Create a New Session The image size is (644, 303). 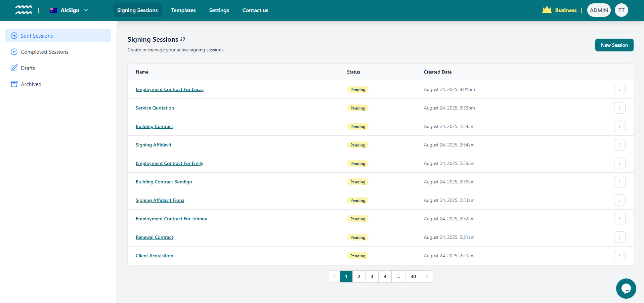point(614,45)
